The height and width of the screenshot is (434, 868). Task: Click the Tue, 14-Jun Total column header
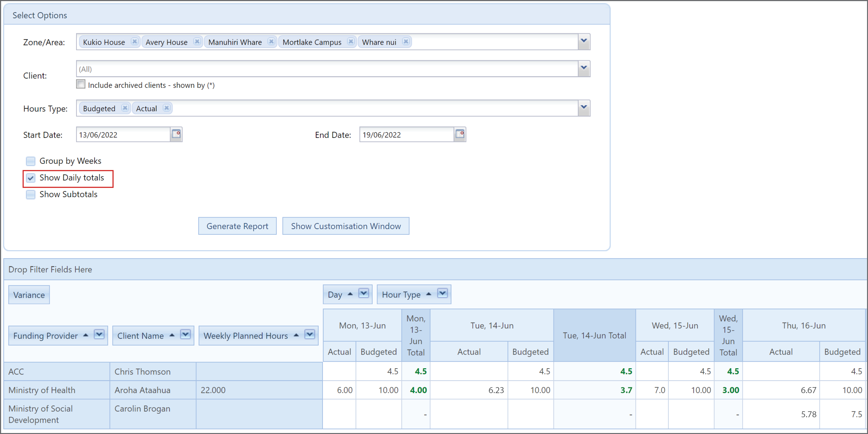click(594, 335)
